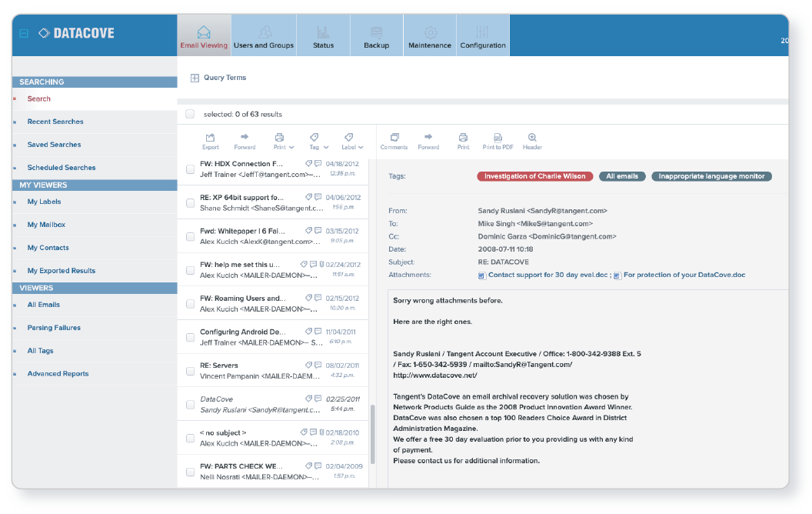Check the RE: XP 64bit support email checkbox
This screenshot has height=514, width=812.
point(190,203)
